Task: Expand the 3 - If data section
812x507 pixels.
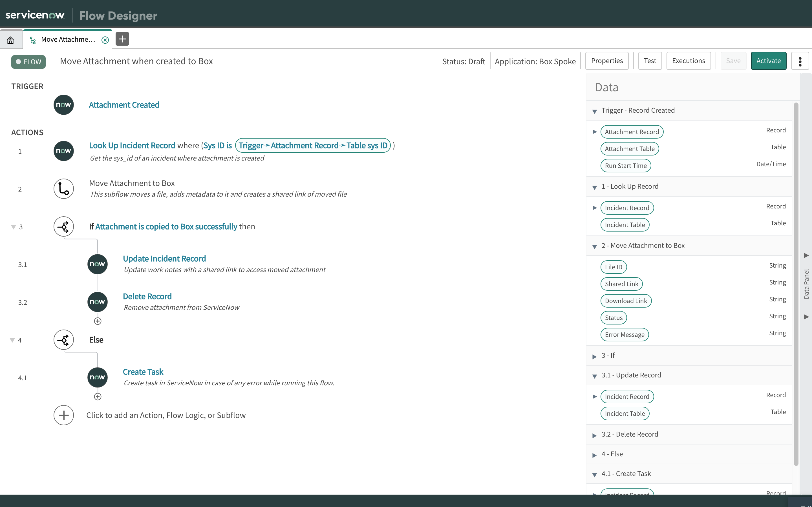Action: click(595, 356)
